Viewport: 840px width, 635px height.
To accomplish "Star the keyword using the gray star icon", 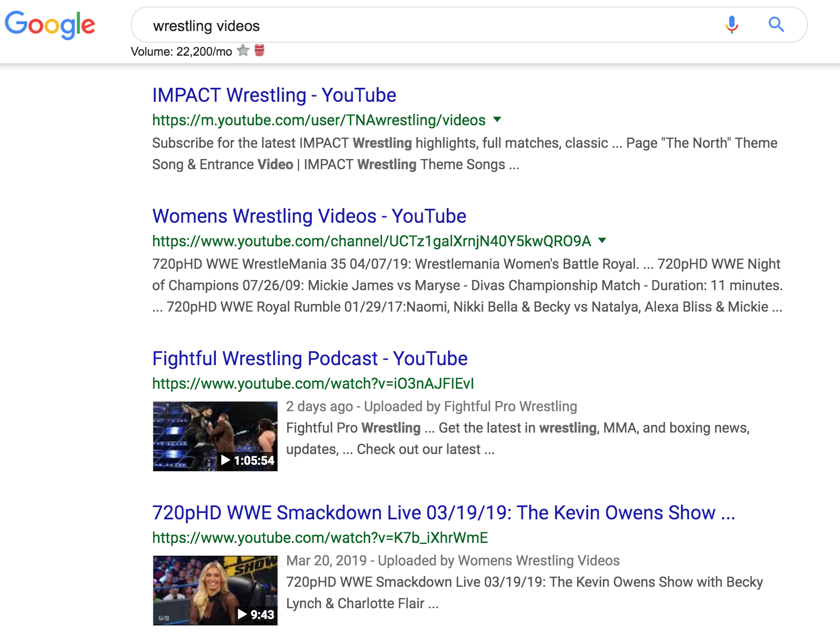I will pos(243,51).
